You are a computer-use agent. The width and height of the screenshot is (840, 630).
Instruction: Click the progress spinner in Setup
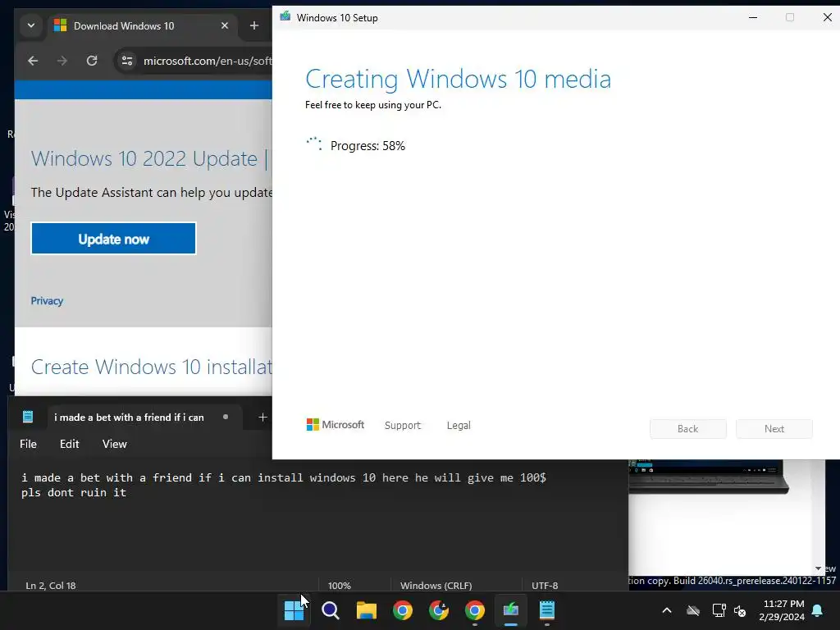coord(314,144)
